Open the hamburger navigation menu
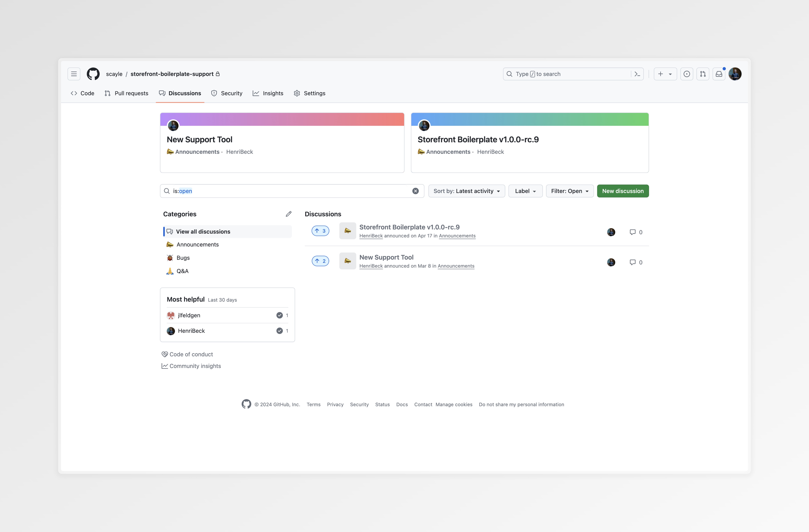This screenshot has height=532, width=809. (74, 74)
